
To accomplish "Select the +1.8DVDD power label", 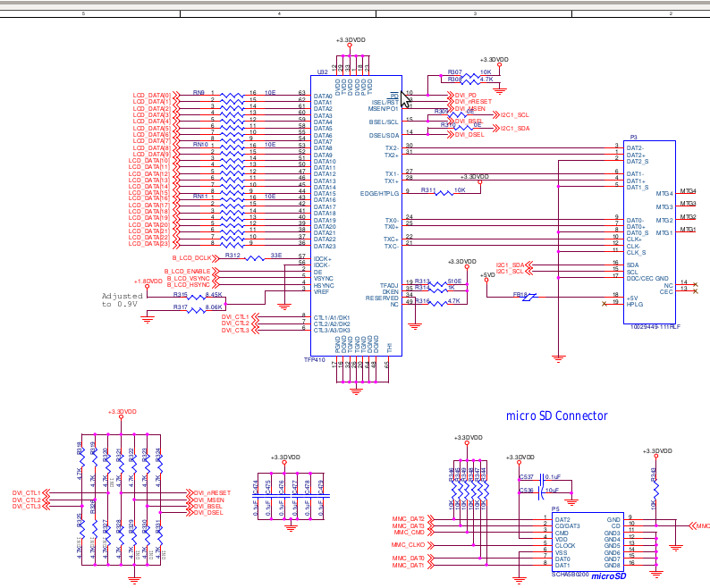I will pos(148,281).
